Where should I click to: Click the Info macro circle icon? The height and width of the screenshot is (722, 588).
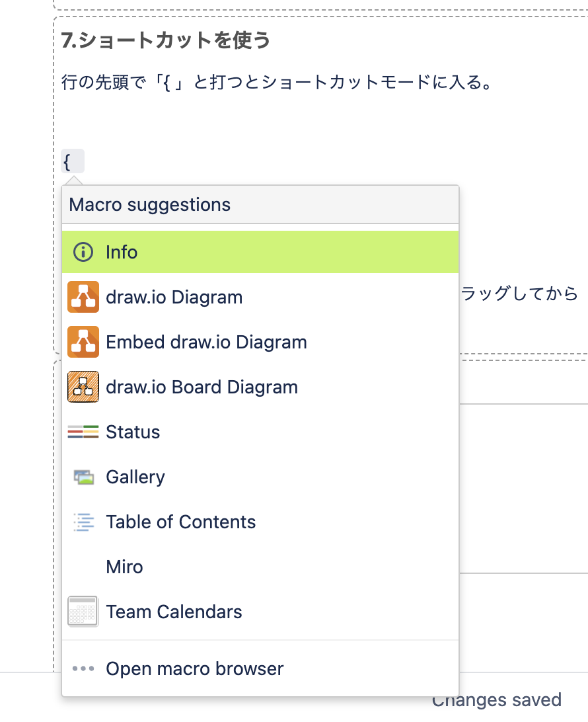(83, 253)
